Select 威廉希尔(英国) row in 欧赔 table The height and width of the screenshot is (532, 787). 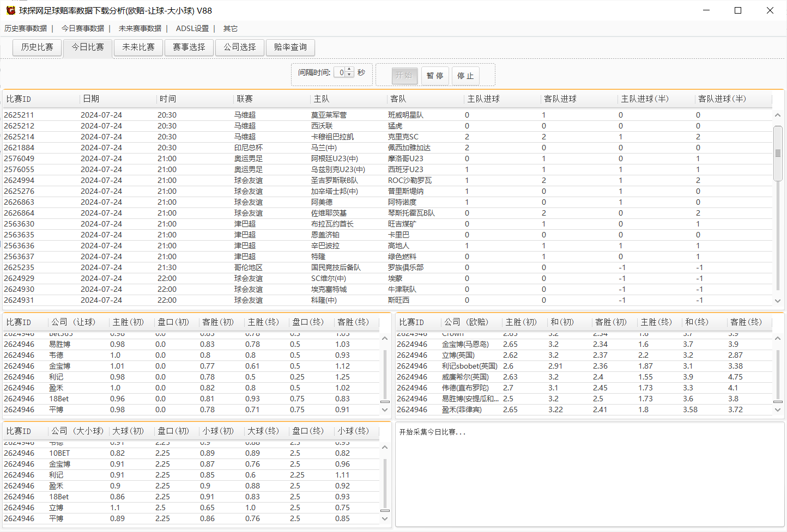click(584, 377)
